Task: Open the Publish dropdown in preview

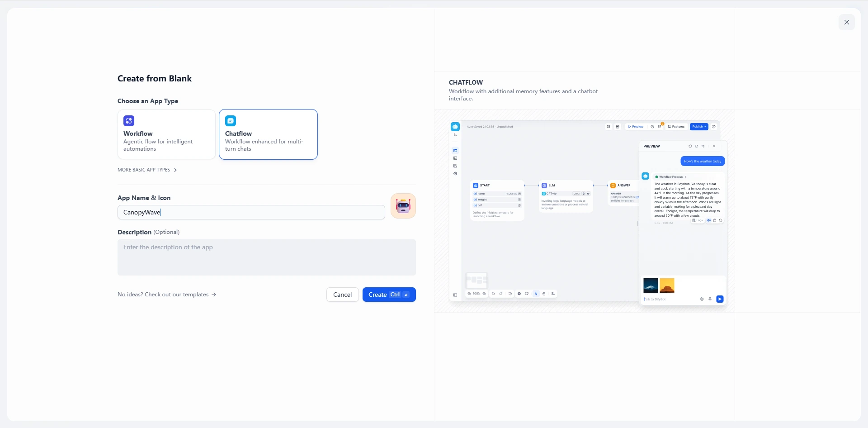Action: click(x=698, y=127)
